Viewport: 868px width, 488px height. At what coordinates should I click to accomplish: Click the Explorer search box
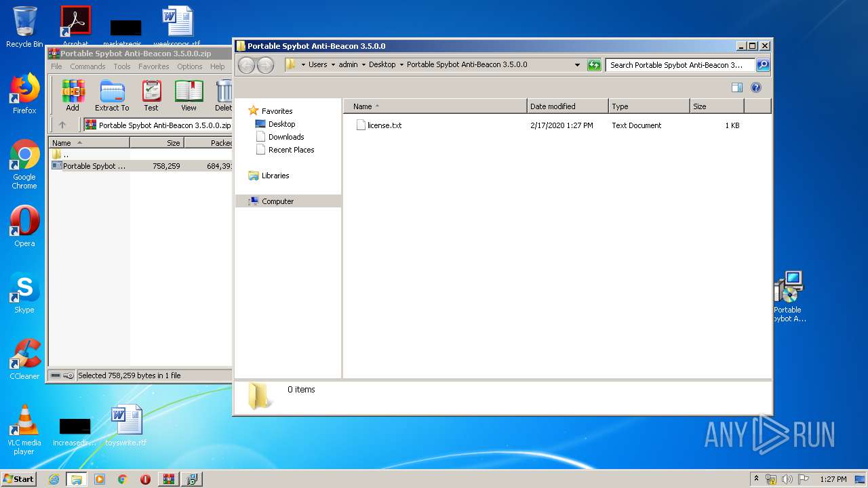pyautogui.click(x=679, y=65)
